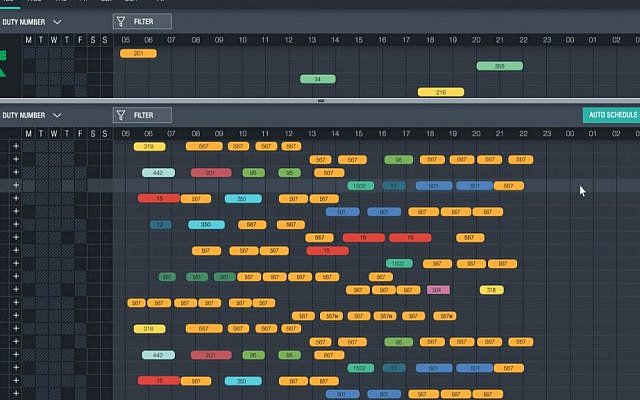Click the funnel icon in the lower Filter box
Viewport: 640px width, 400px height.
tap(121, 116)
